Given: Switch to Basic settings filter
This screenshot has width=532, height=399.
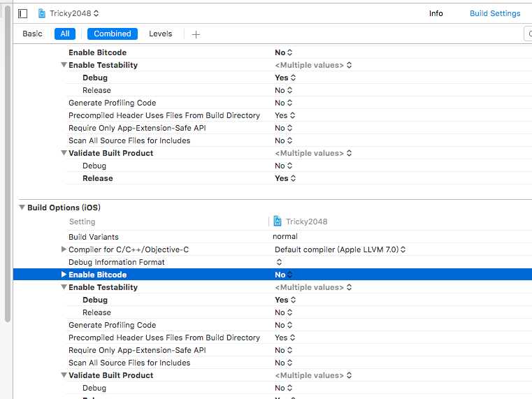Looking at the screenshot, I should tap(32, 34).
